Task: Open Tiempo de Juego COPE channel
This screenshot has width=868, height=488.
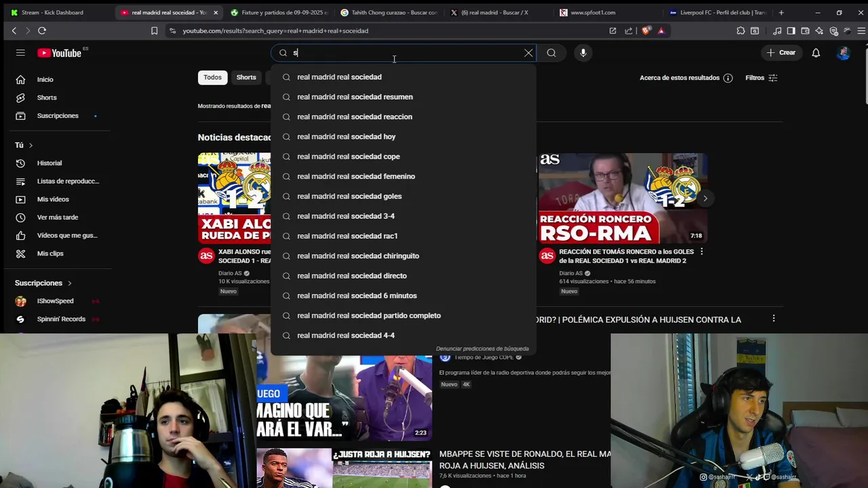Action: tap(484, 357)
